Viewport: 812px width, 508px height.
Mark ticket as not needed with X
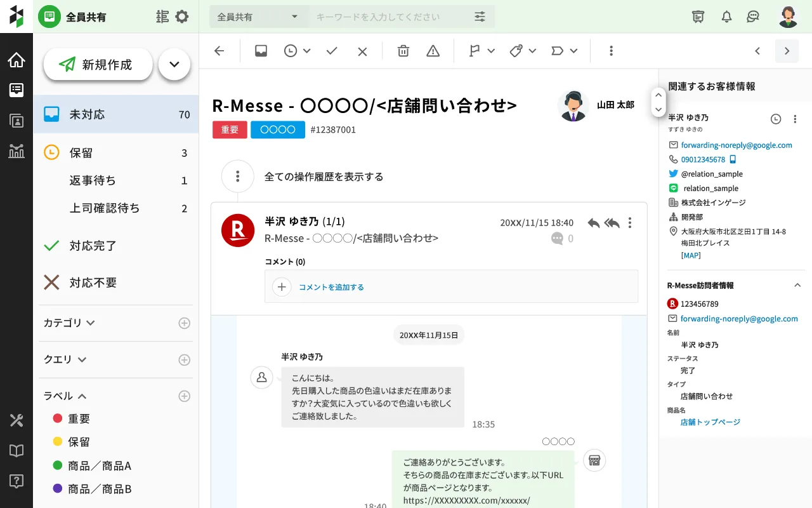(x=362, y=51)
